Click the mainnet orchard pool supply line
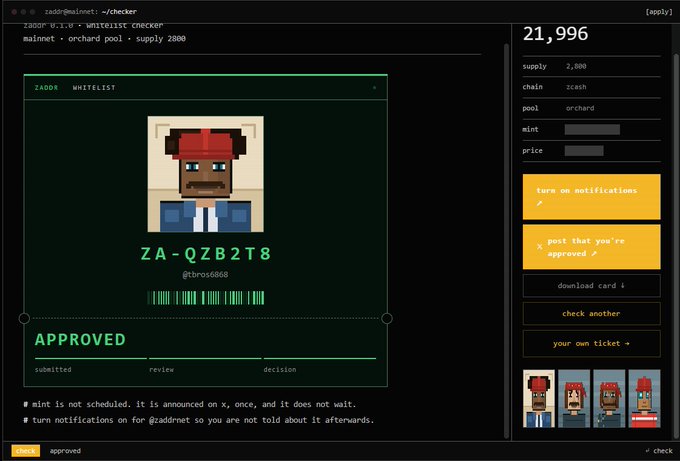680x461 pixels. tap(105, 39)
